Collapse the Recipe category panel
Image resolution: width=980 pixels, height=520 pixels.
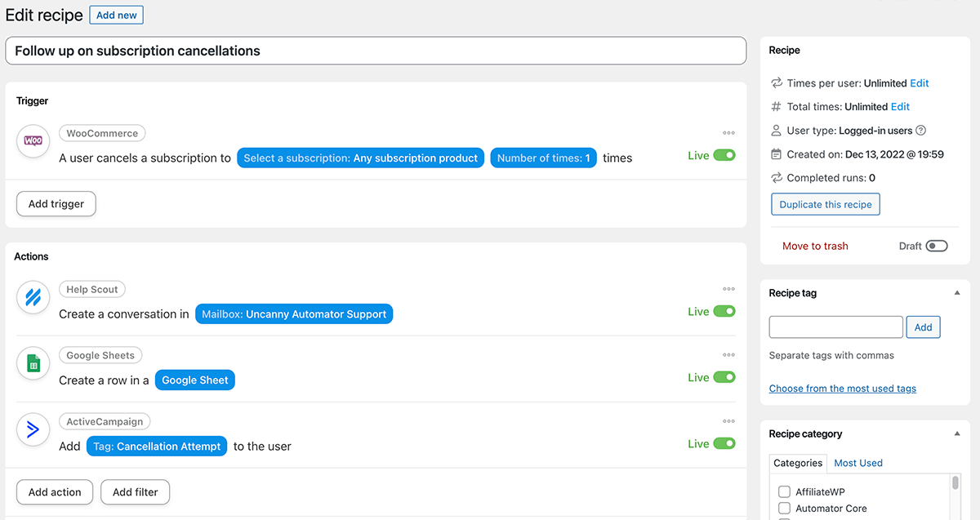pos(957,434)
